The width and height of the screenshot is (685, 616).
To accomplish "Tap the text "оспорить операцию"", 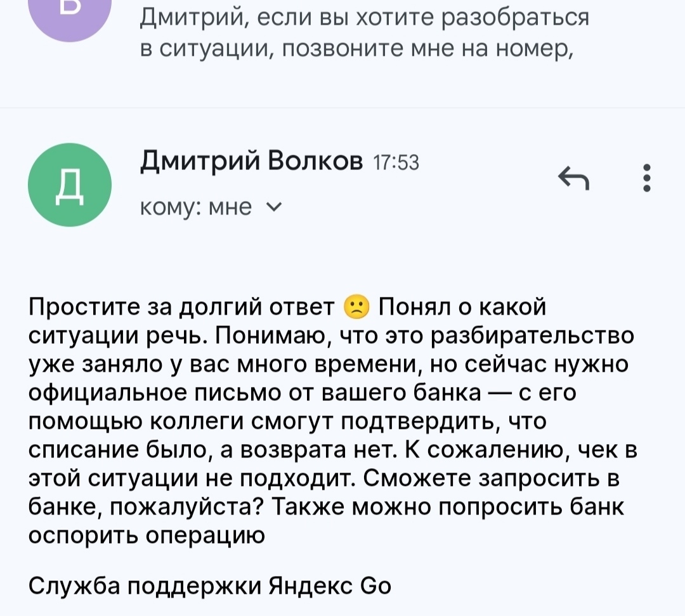I will (x=147, y=535).
